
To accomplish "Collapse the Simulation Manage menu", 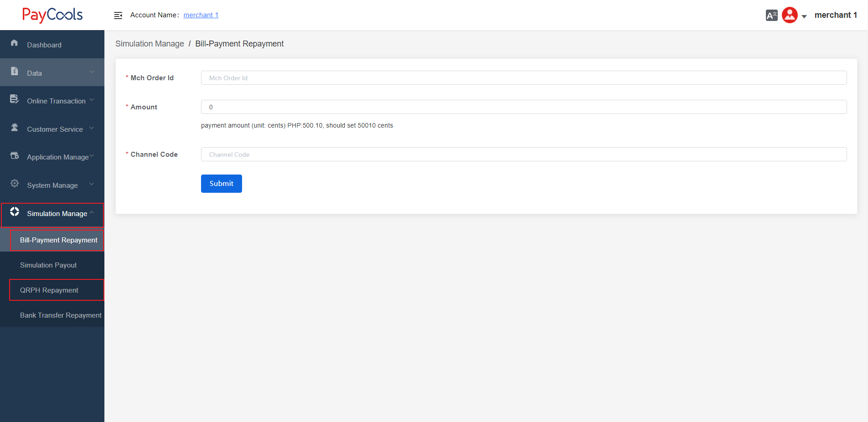I will point(57,214).
